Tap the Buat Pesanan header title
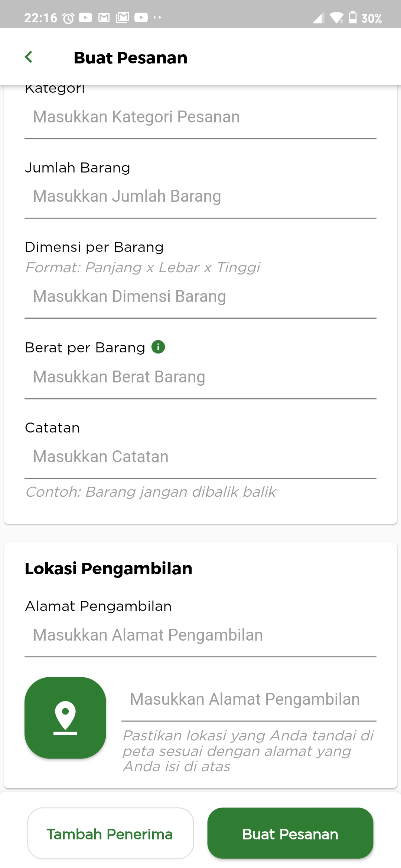The height and width of the screenshot is (868, 401). (131, 58)
